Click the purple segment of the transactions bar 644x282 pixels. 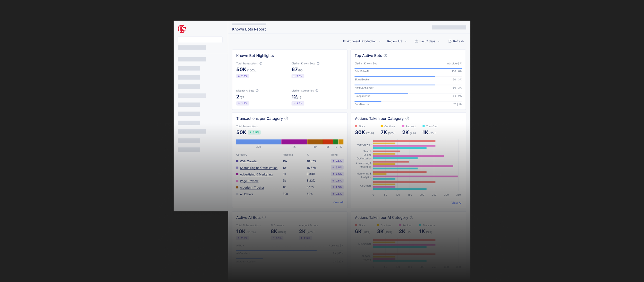(294, 142)
